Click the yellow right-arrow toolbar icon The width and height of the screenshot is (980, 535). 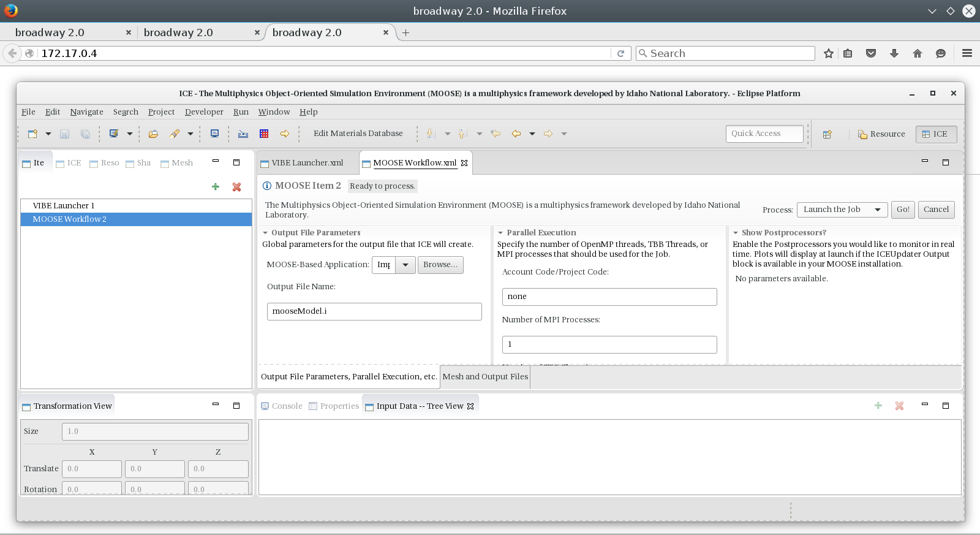click(285, 134)
